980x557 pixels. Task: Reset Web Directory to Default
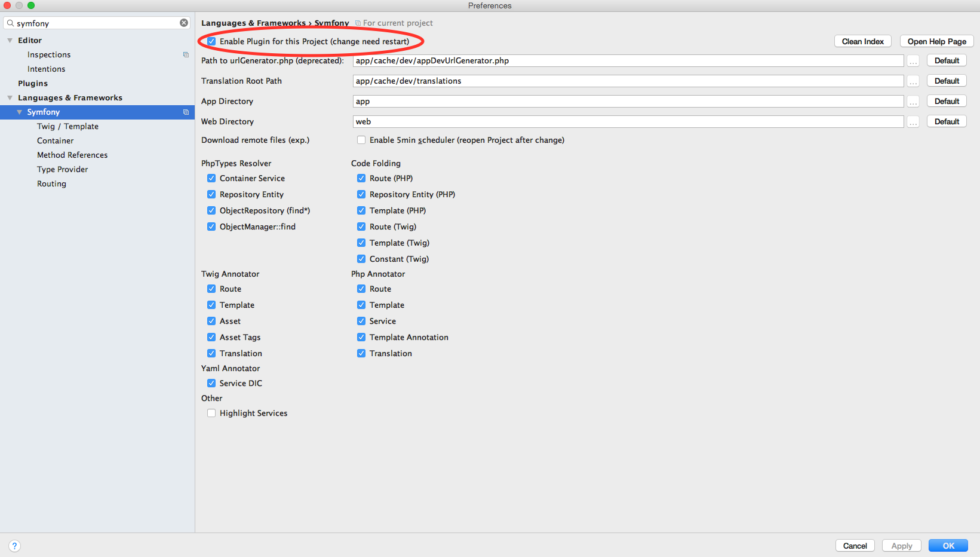point(947,121)
